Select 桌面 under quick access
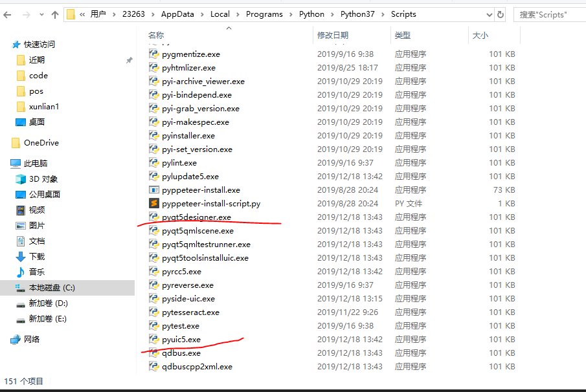Image resolution: width=586 pixels, height=392 pixels. tap(37, 122)
